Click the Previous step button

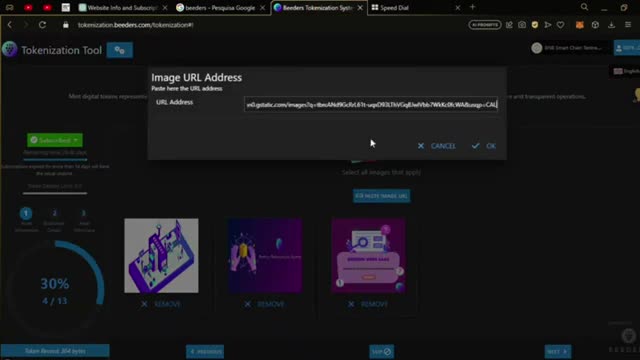[205, 351]
